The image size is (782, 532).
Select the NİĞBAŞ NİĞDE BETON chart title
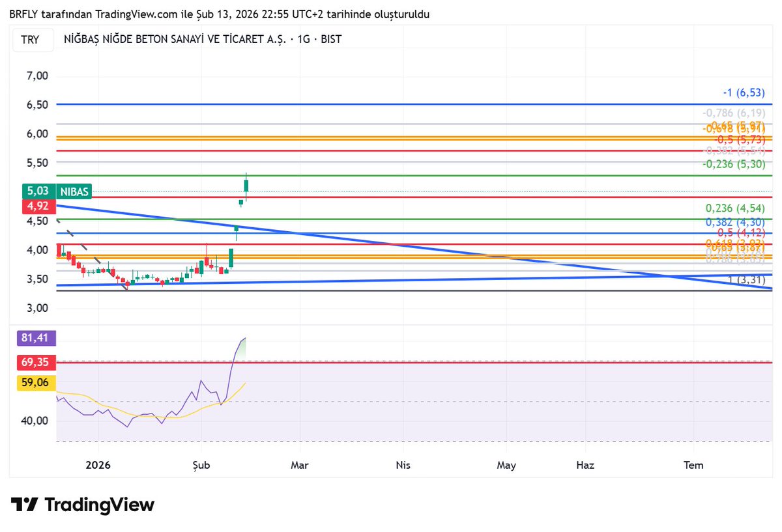[203, 39]
